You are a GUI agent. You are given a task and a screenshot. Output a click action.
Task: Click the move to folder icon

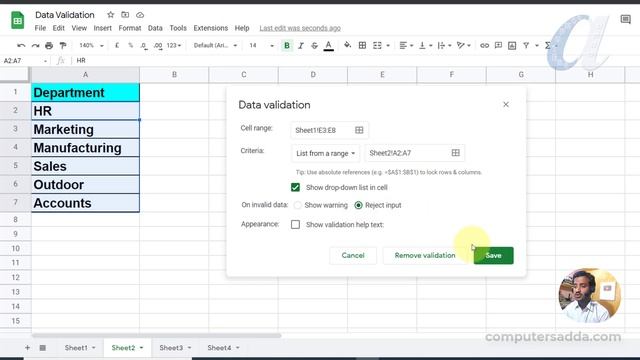[125, 15]
